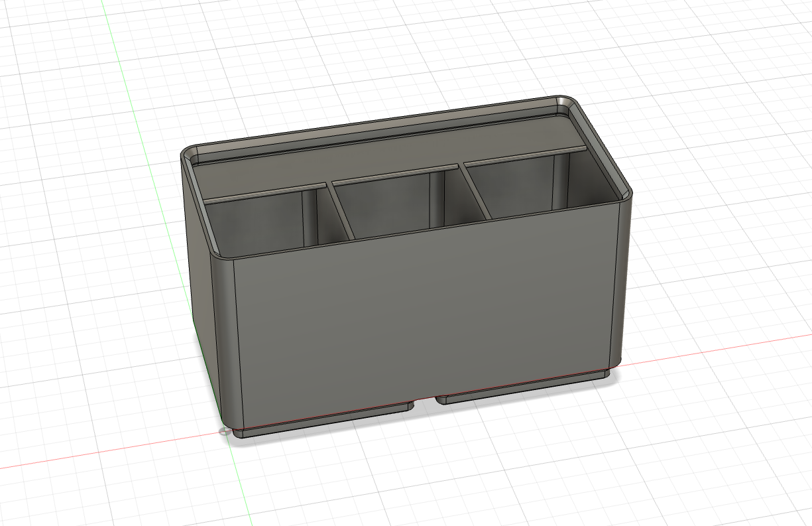Click the origin point circle on the grid
812x526 pixels.
click(x=225, y=431)
